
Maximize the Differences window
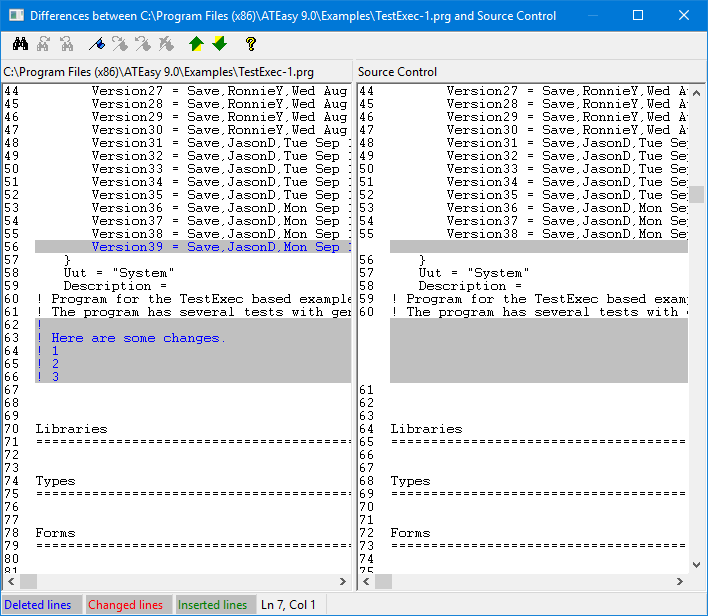click(638, 15)
